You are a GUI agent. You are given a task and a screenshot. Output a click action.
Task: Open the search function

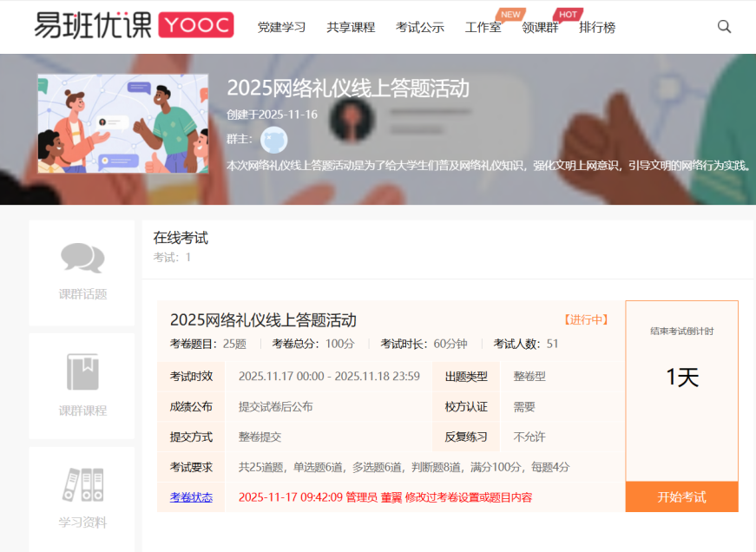tap(724, 27)
